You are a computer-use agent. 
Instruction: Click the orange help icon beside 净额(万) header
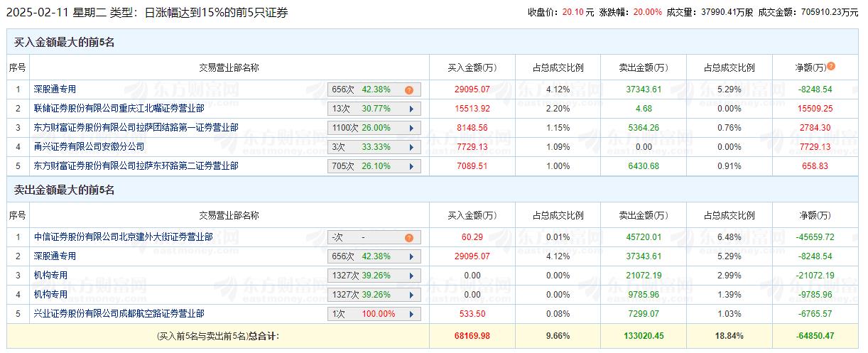tap(831, 67)
